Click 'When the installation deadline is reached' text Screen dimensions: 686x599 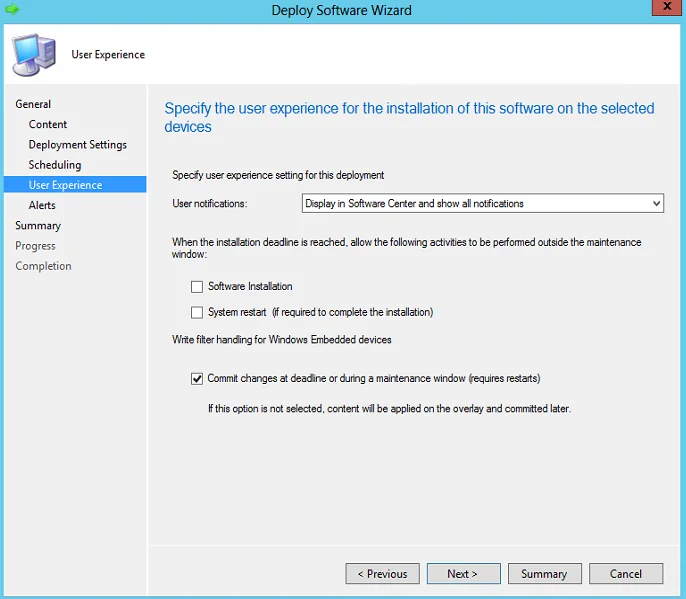[406, 248]
